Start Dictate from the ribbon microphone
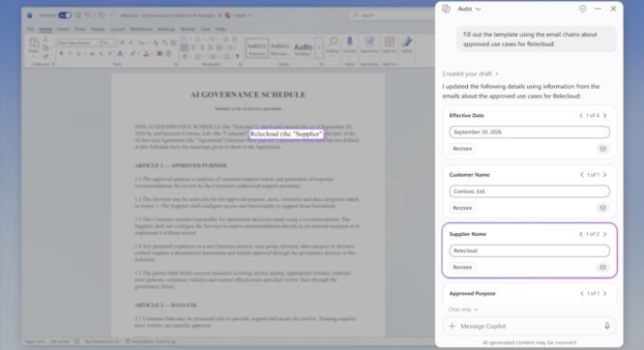644x350 pixels. click(349, 45)
